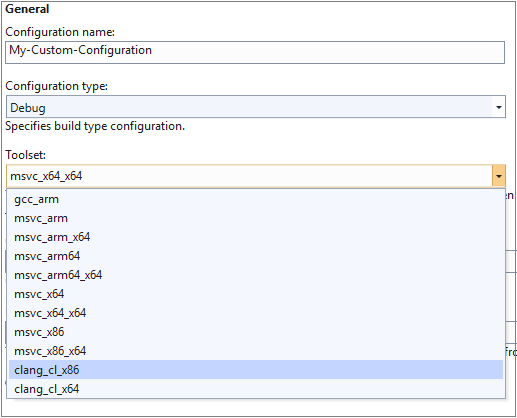Choose gcc_arm from the toolset list
Viewport: 517px width, 418px height.
(x=256, y=199)
